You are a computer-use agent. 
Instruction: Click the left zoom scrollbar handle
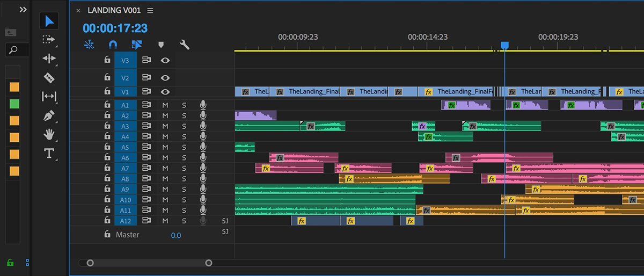tap(90, 263)
